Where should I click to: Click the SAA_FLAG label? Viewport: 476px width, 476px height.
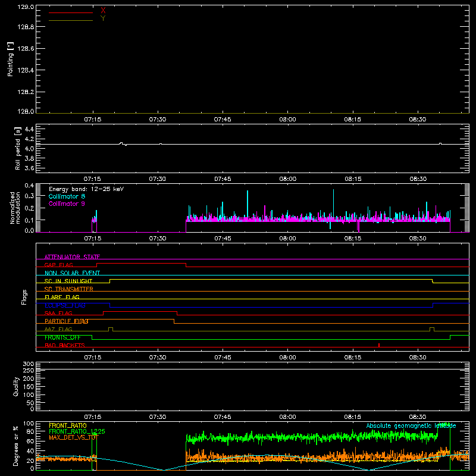(58, 313)
